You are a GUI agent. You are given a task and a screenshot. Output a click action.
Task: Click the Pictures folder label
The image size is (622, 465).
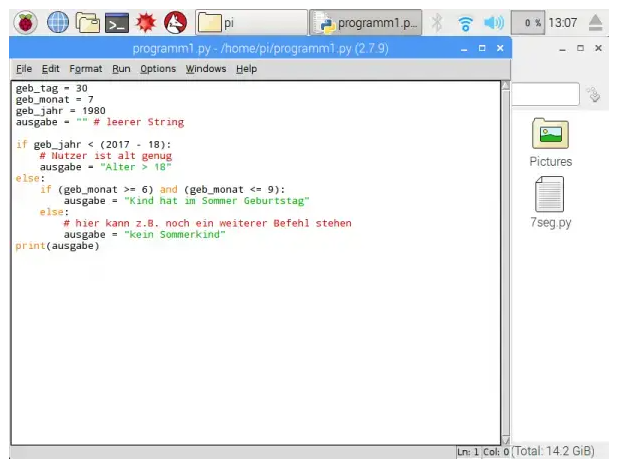pos(551,161)
